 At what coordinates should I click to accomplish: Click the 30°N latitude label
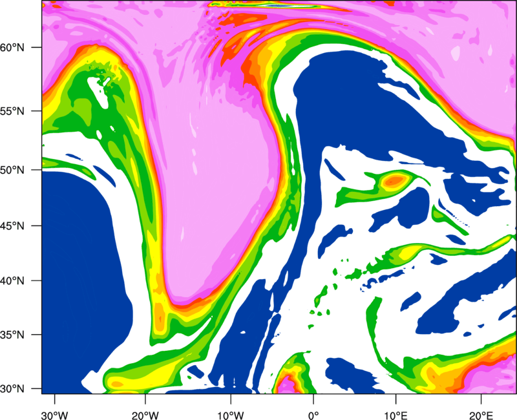(x=12, y=389)
